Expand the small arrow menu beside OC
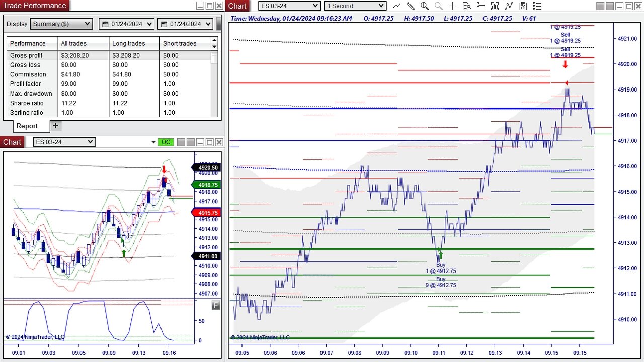Screen dimensions: 644x362 tap(153, 142)
